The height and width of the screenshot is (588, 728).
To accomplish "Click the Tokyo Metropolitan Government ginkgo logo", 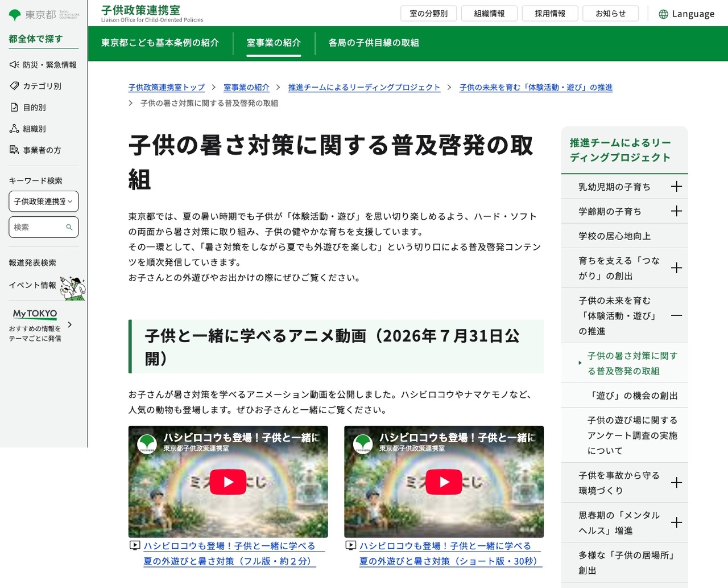I will [x=44, y=14].
